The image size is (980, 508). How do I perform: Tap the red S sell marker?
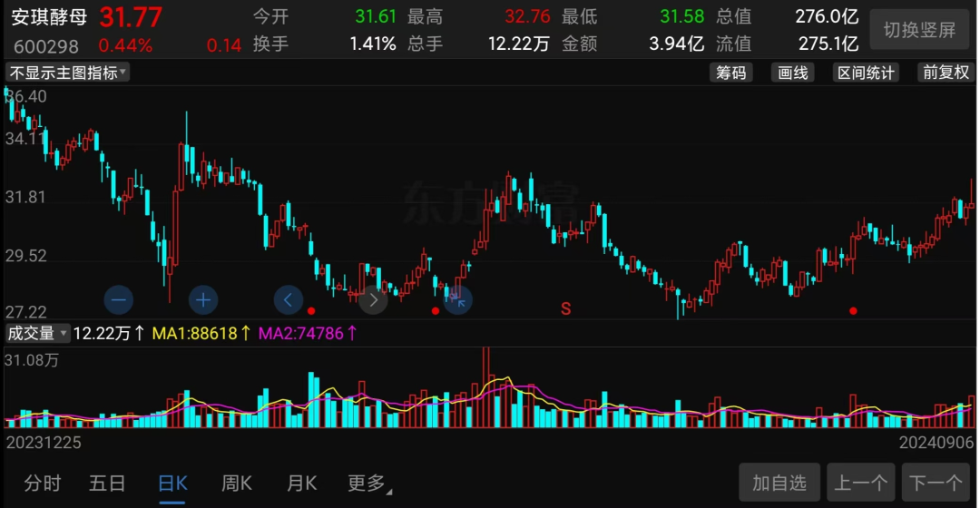click(565, 308)
